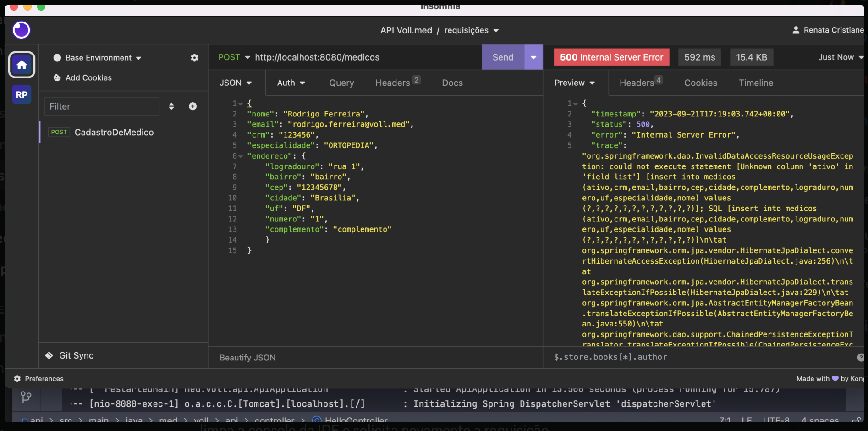Click the create new request plus icon
The image size is (868, 431).
[x=193, y=106]
